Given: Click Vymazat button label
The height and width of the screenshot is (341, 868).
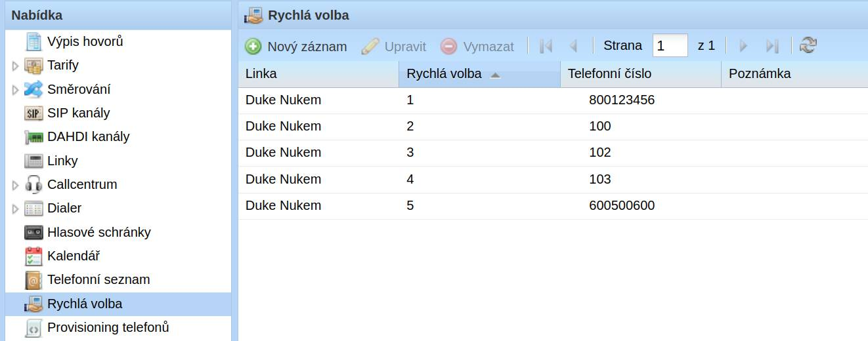Looking at the screenshot, I should [x=488, y=47].
